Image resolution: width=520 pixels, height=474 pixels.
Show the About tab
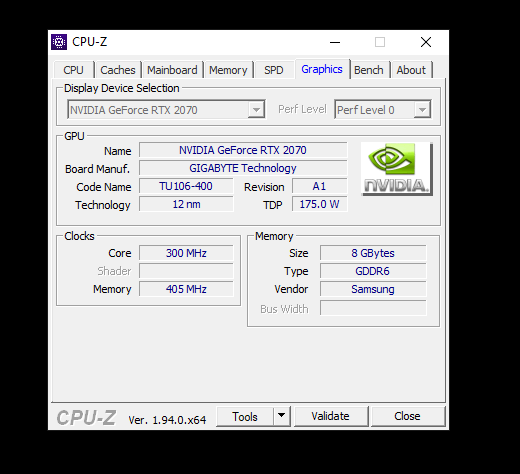point(411,70)
